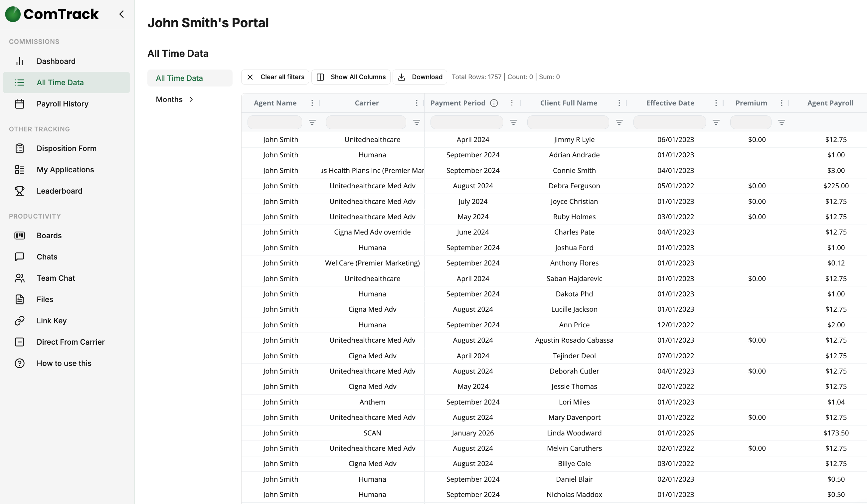Open the Chats menu item
The width and height of the screenshot is (867, 504).
click(x=67, y=257)
